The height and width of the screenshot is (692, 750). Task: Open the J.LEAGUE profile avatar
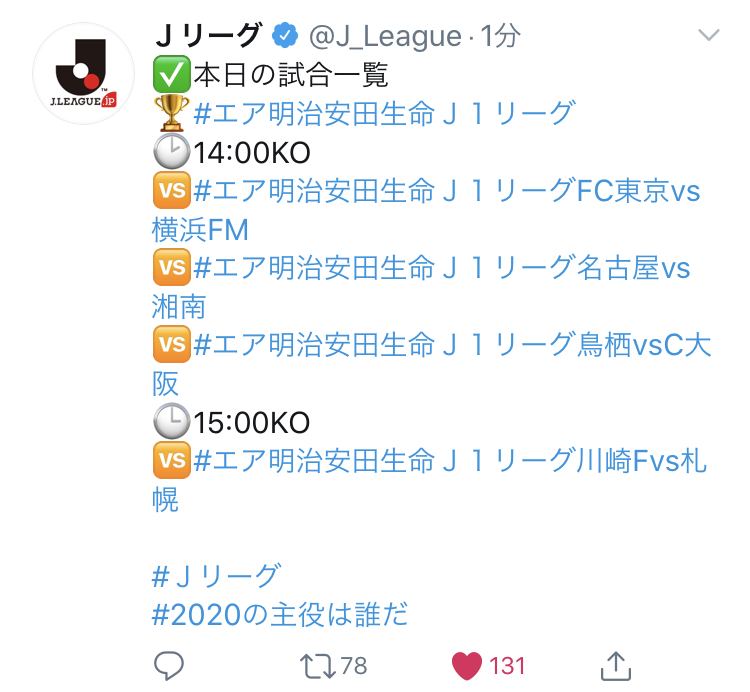tap(84, 74)
